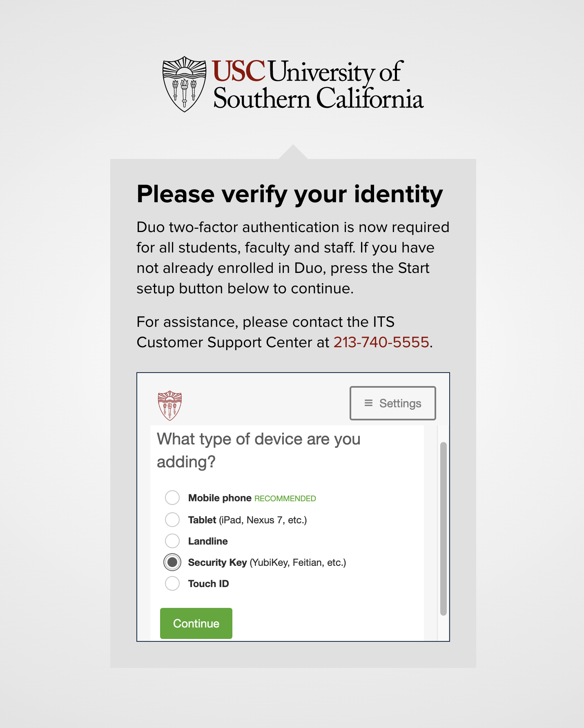Screen dimensions: 584x728
Task: Click the small red USC shield icon
Action: coord(169,405)
